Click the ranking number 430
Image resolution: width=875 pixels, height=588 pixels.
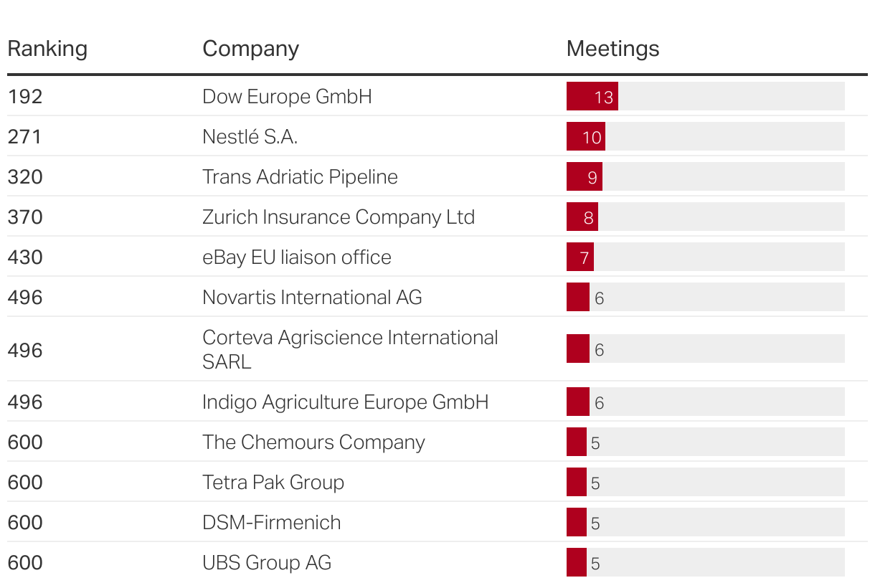25,257
